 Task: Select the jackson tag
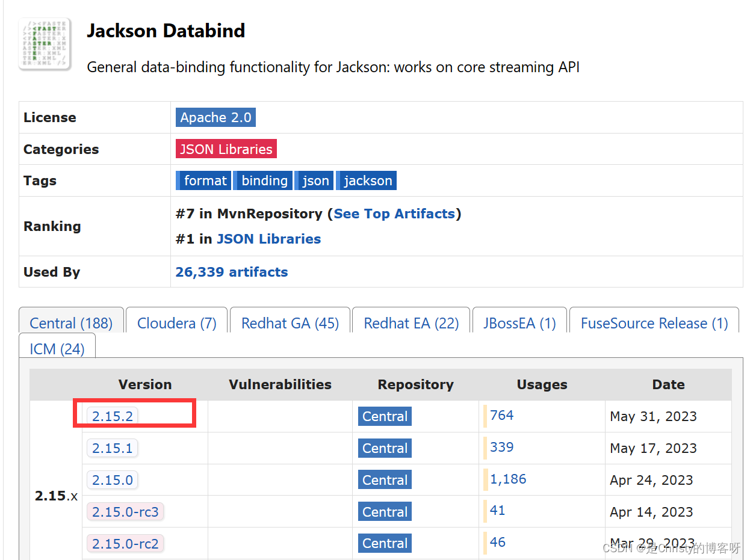coord(366,180)
